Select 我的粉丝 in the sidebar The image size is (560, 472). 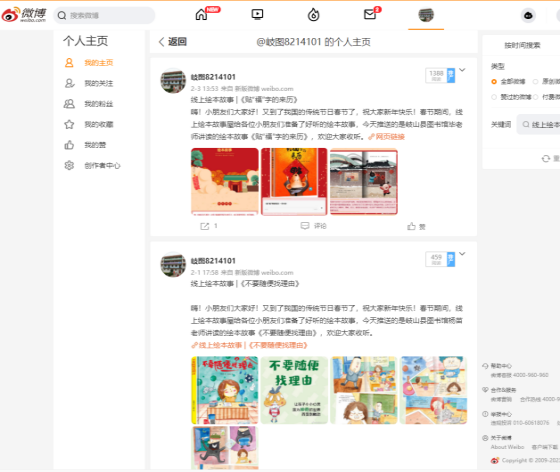(99, 104)
